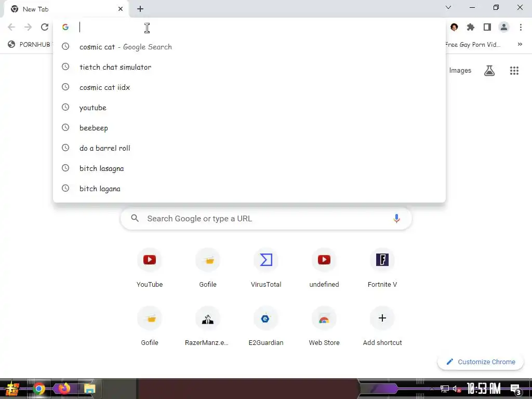The height and width of the screenshot is (399, 532).
Task: Click into the address bar field
Action: (x=249, y=27)
